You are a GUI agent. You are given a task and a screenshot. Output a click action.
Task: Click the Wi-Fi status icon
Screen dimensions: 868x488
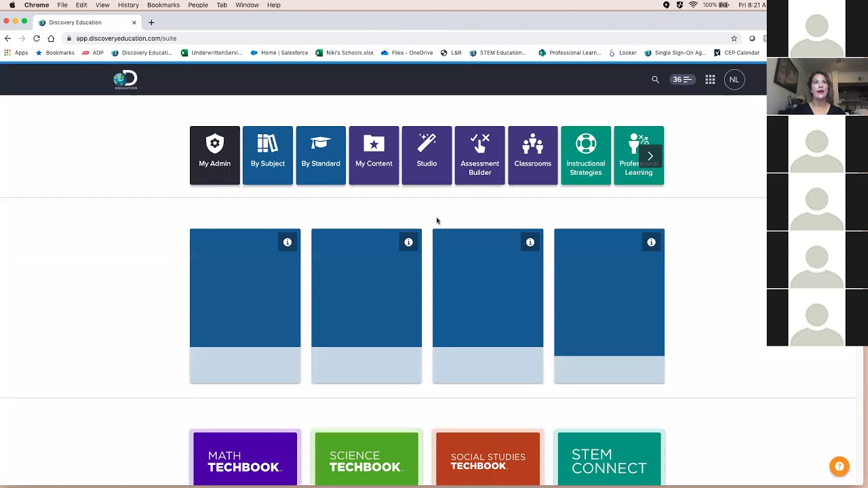(x=693, y=5)
